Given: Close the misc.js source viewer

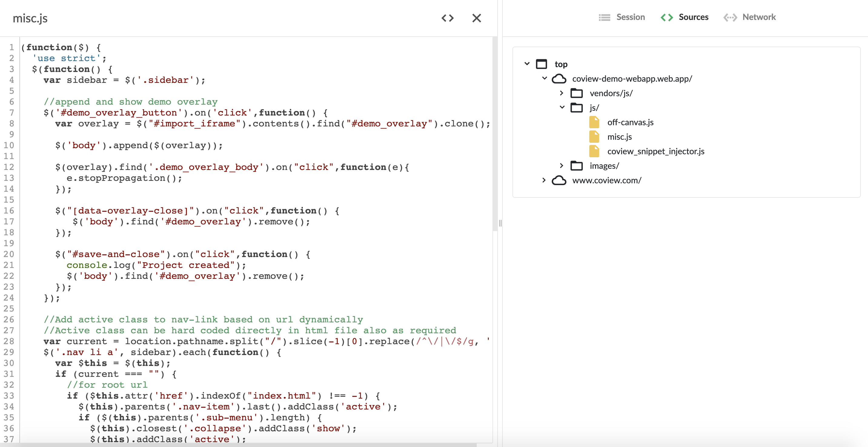Looking at the screenshot, I should point(476,18).
